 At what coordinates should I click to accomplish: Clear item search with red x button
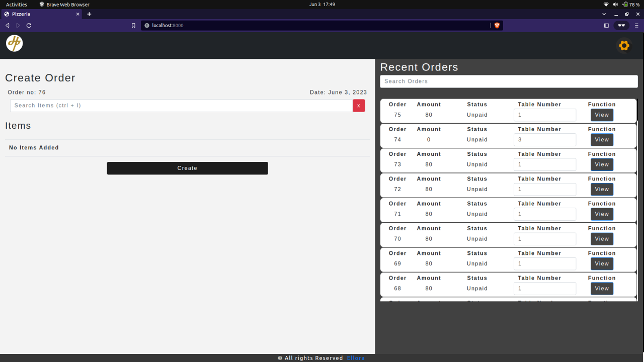(x=359, y=106)
